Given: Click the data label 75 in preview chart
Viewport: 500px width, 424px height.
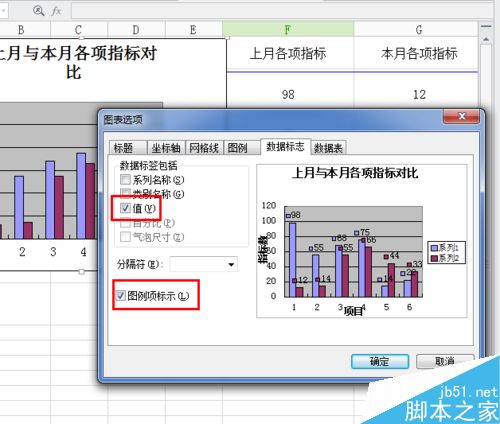Looking at the screenshot, I should (x=365, y=232).
